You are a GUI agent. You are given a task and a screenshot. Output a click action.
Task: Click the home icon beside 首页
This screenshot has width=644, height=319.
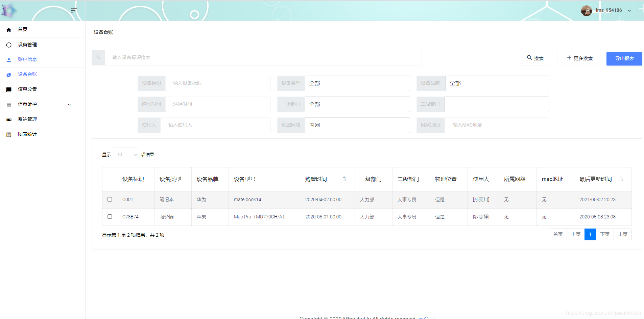[x=9, y=30]
